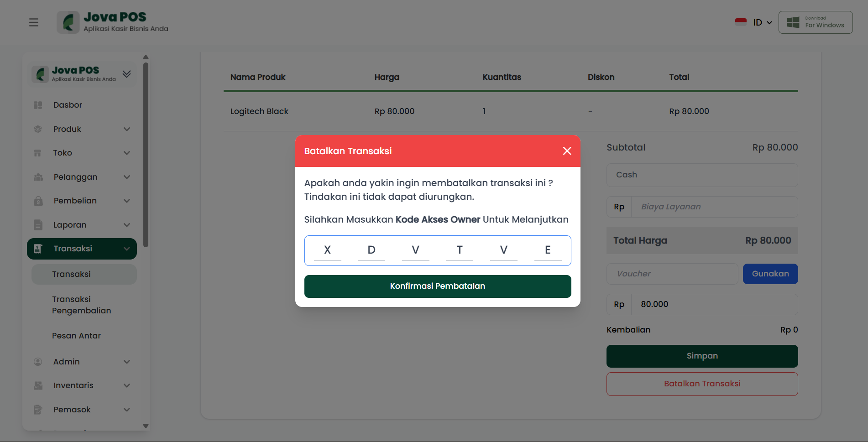Click the Pelanggan people icon
The image size is (868, 442).
pos(38,177)
